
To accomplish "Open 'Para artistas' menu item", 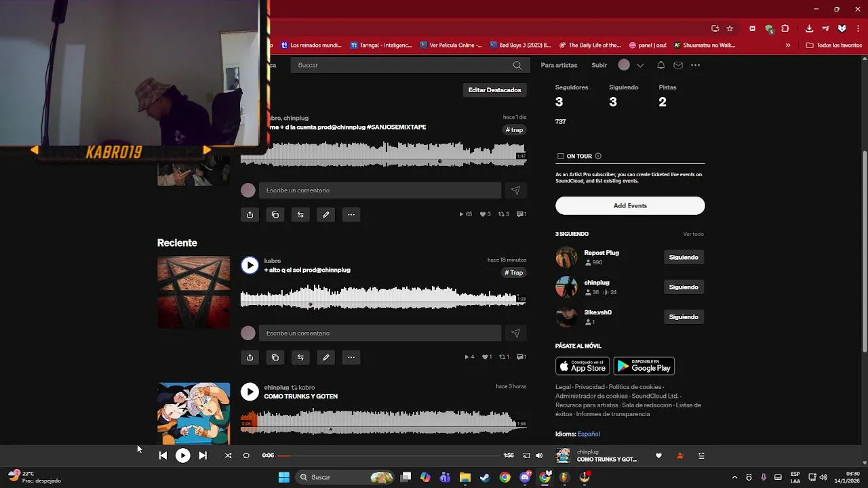I will pos(559,65).
